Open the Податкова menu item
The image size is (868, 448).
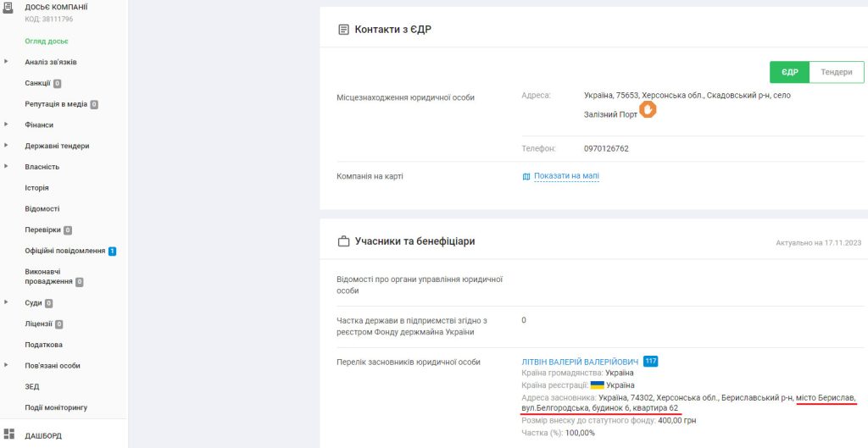point(44,345)
